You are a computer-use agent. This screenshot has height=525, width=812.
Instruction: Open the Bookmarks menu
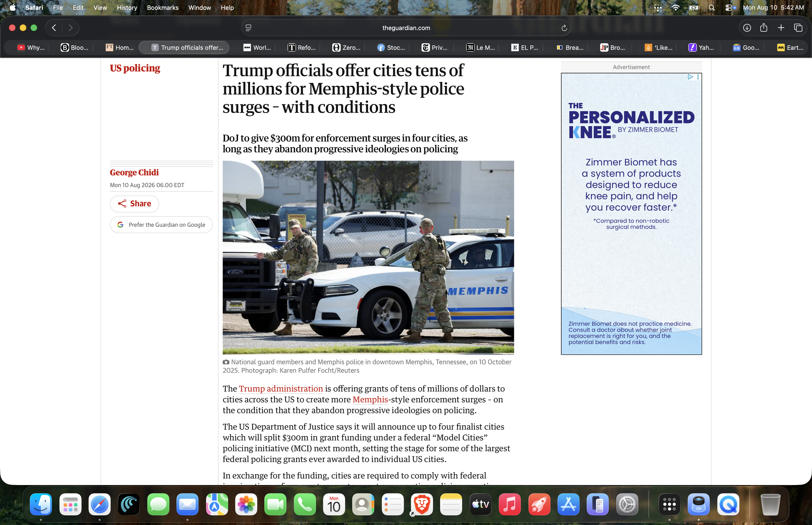pyautogui.click(x=162, y=7)
